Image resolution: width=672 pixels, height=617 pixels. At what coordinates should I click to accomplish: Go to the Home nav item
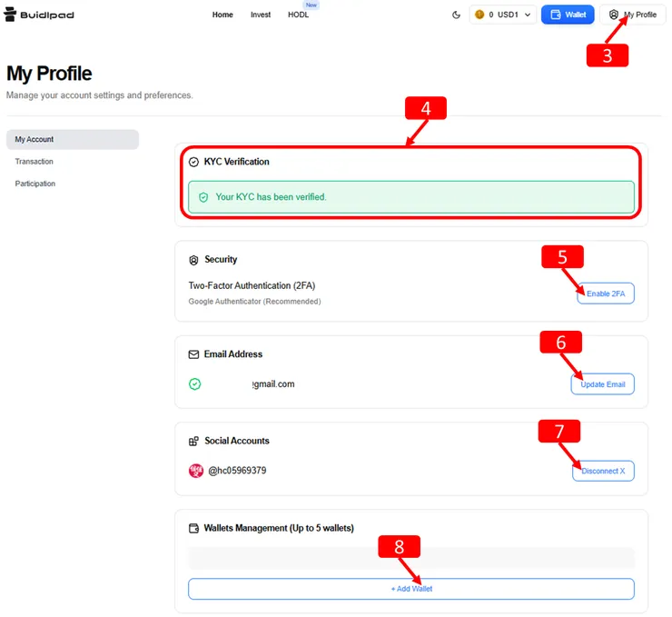coord(222,15)
